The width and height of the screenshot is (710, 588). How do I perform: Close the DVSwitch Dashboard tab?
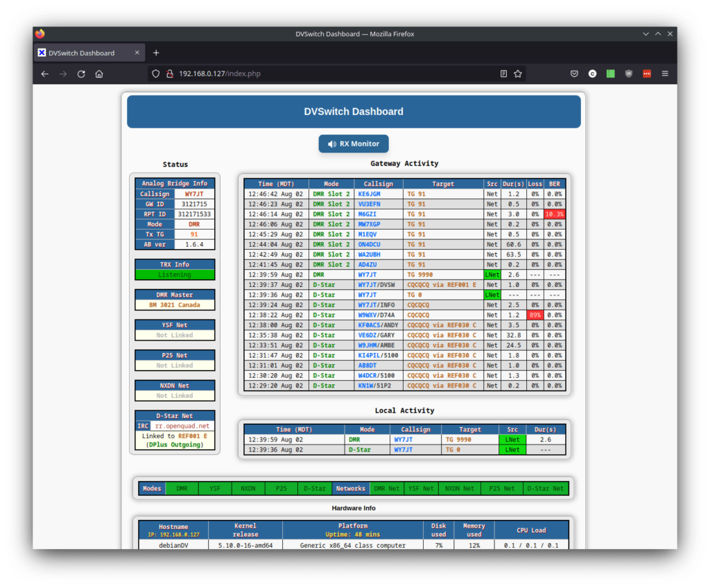[137, 53]
